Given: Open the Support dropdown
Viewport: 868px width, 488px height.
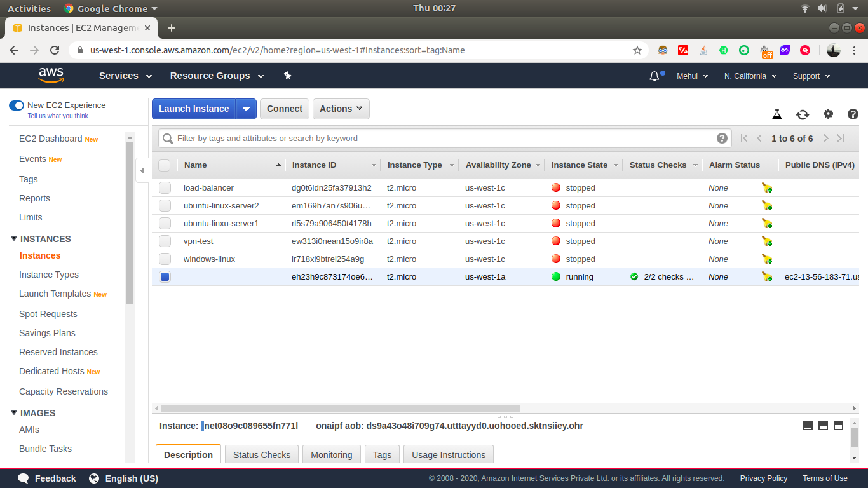Looking at the screenshot, I should pos(811,76).
